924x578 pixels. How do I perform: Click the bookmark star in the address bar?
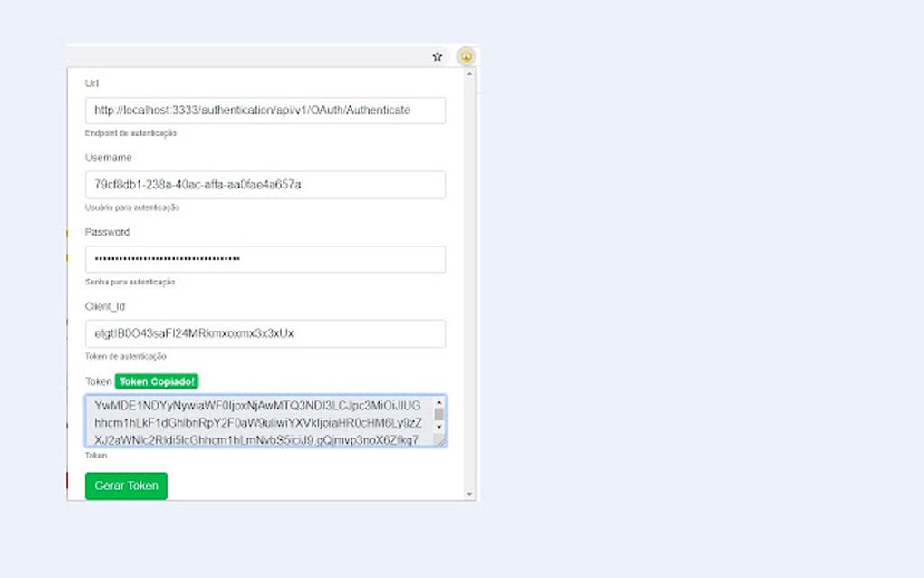[437, 56]
